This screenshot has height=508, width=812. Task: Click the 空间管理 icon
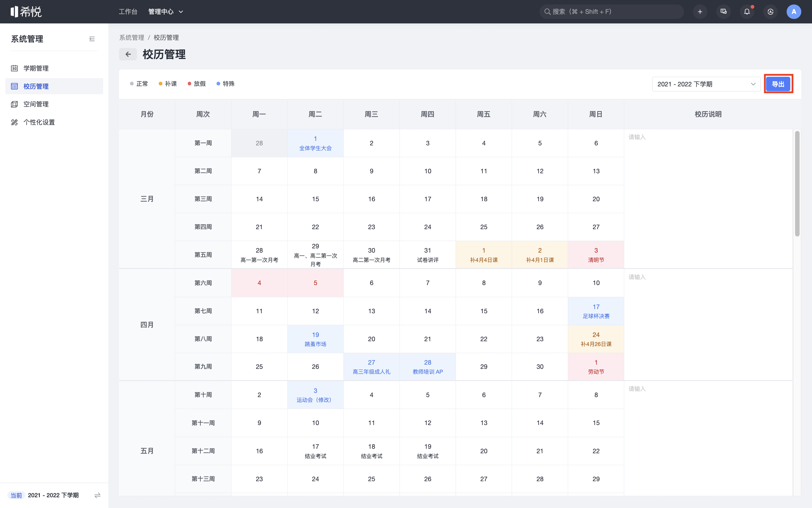click(x=14, y=104)
